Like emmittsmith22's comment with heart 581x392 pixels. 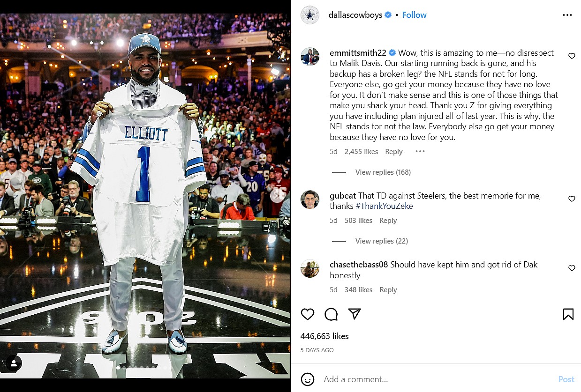click(572, 56)
